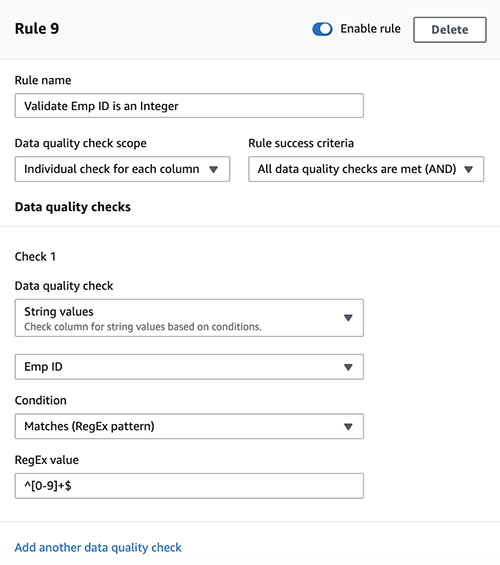Toggle the Enable rule switch
500x565 pixels.
pos(322,29)
